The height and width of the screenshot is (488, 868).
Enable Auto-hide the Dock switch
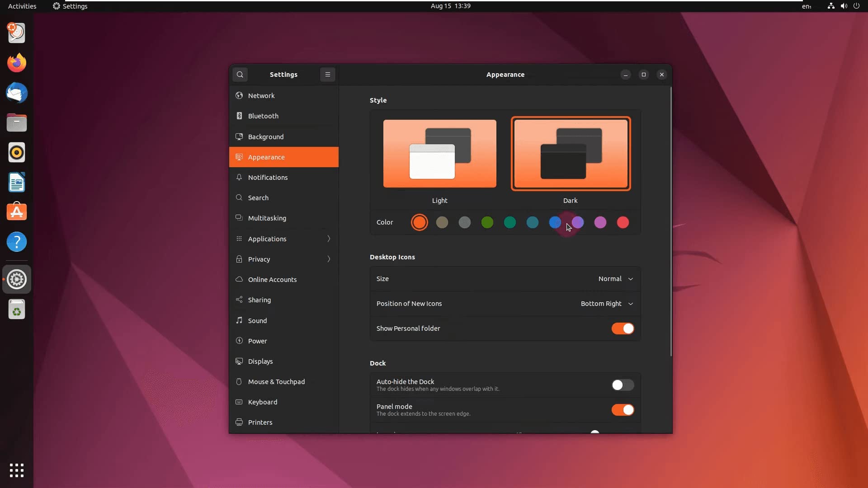(623, 385)
